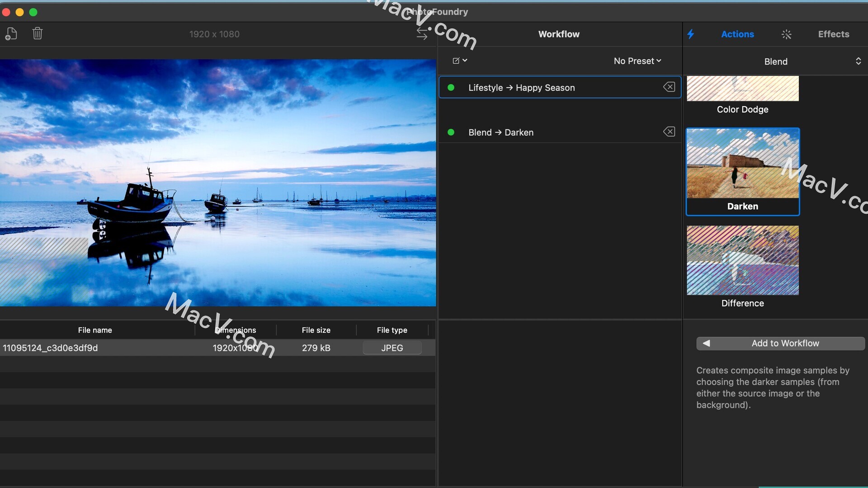Viewport: 868px width, 488px height.
Task: Click the Workflow panel title
Action: 559,34
